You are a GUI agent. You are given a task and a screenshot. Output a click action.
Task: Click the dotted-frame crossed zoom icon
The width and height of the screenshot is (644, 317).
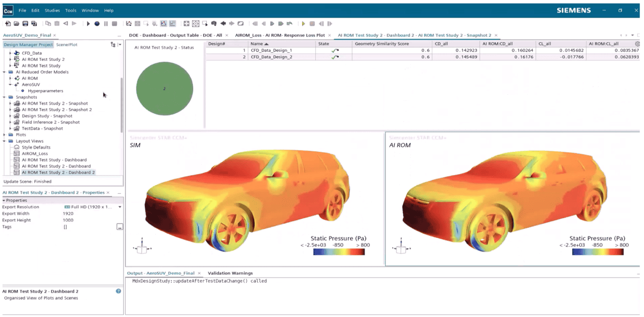pyautogui.click(x=196, y=23)
